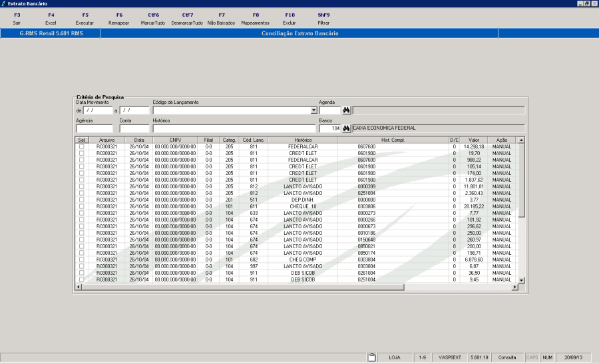Select the DEP.DINH. row checkbox
Viewport: 599px width, 364px height.
click(82, 200)
